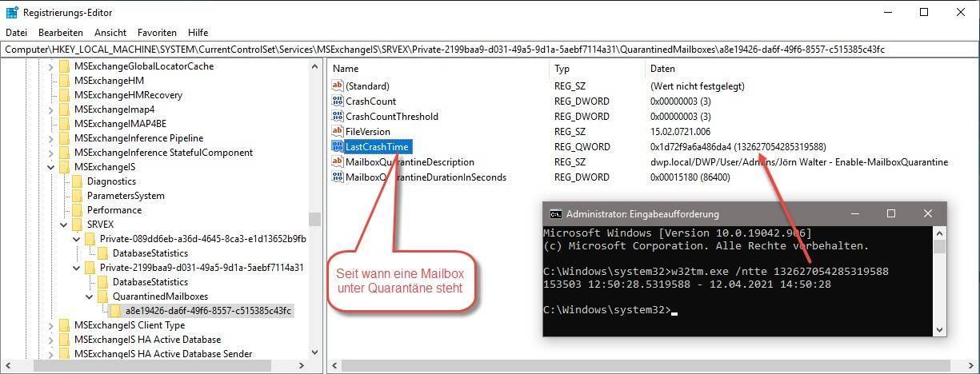This screenshot has width=980, height=374.
Task: Click the Registry Editor app icon in title bar
Action: pos(12,12)
